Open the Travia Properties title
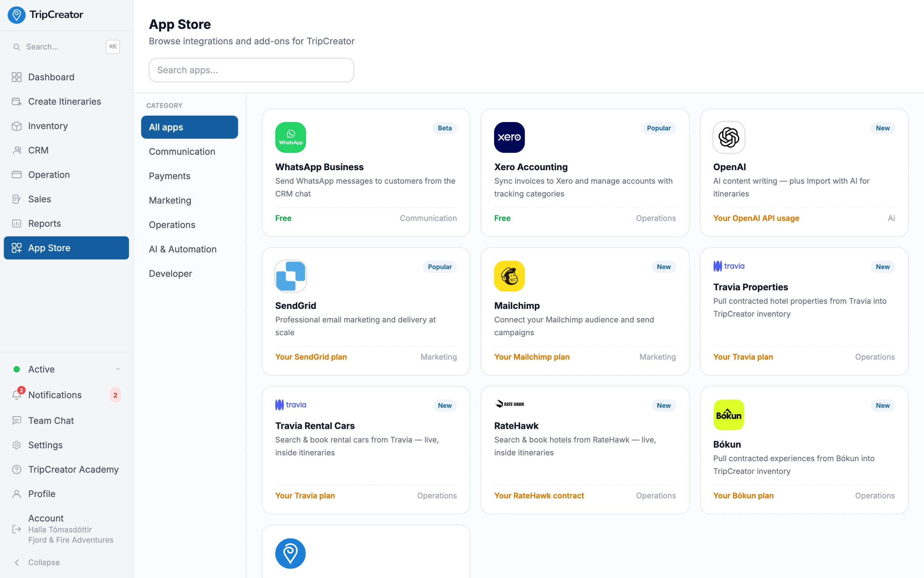Image resolution: width=924 pixels, height=578 pixels. (750, 287)
